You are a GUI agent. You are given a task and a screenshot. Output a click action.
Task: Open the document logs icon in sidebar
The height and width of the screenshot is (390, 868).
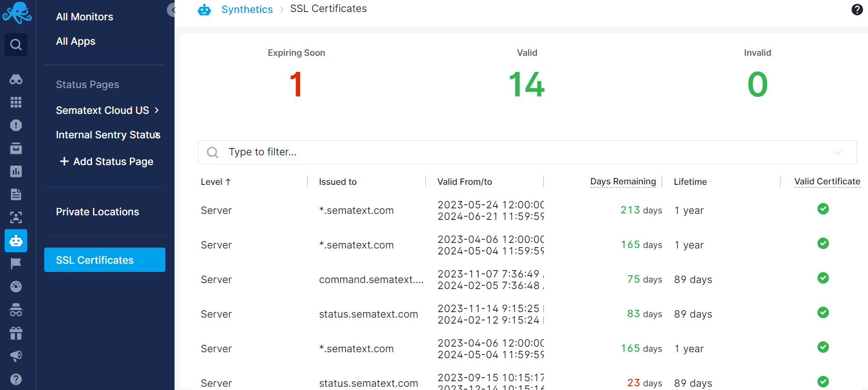coord(16,195)
